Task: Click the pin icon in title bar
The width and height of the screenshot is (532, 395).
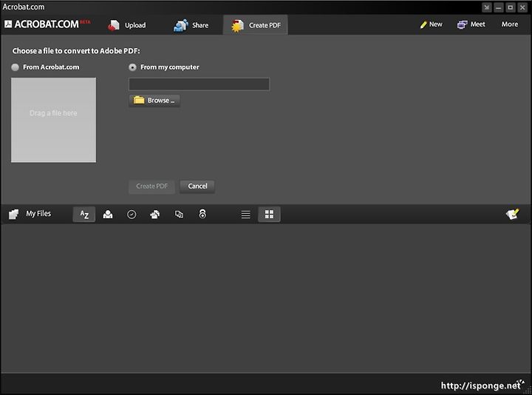Action: click(487, 7)
